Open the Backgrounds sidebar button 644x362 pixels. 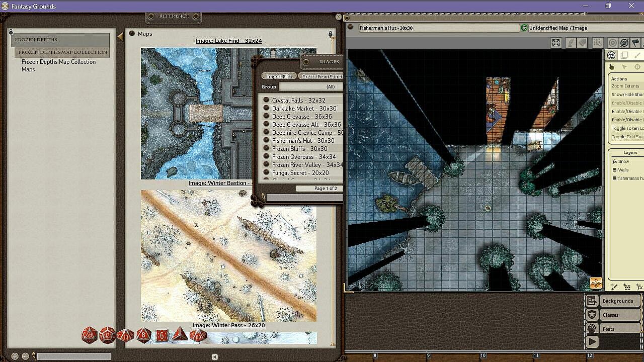tap(620, 301)
